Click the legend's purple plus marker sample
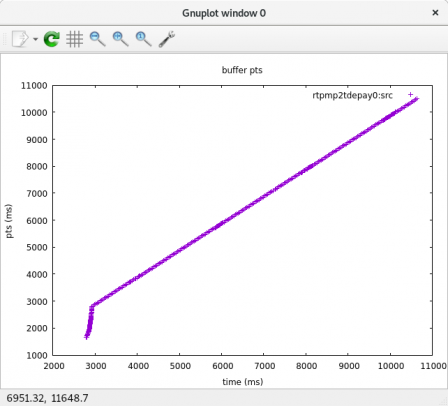This screenshot has width=448, height=406. click(x=410, y=95)
